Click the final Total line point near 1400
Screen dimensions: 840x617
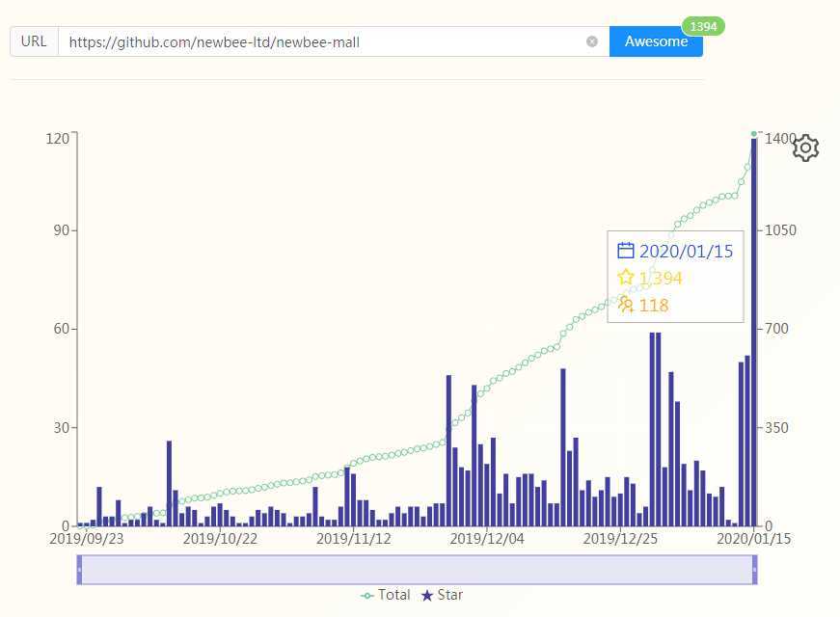(x=754, y=133)
